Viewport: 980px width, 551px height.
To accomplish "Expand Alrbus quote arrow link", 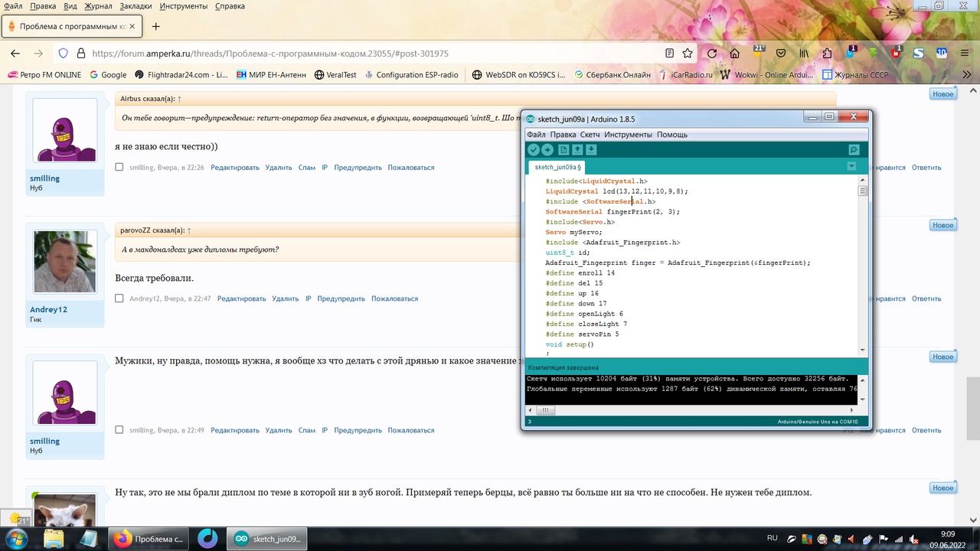I will 178,99.
